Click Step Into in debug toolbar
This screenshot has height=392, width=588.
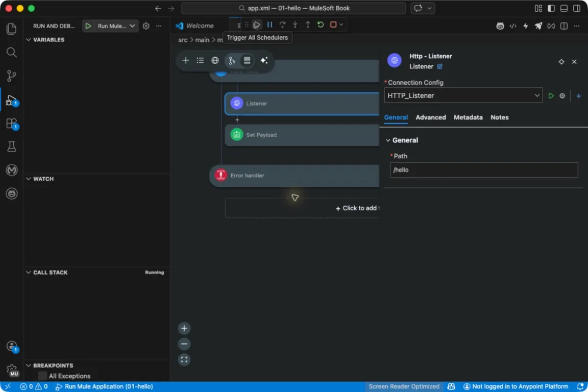(295, 25)
